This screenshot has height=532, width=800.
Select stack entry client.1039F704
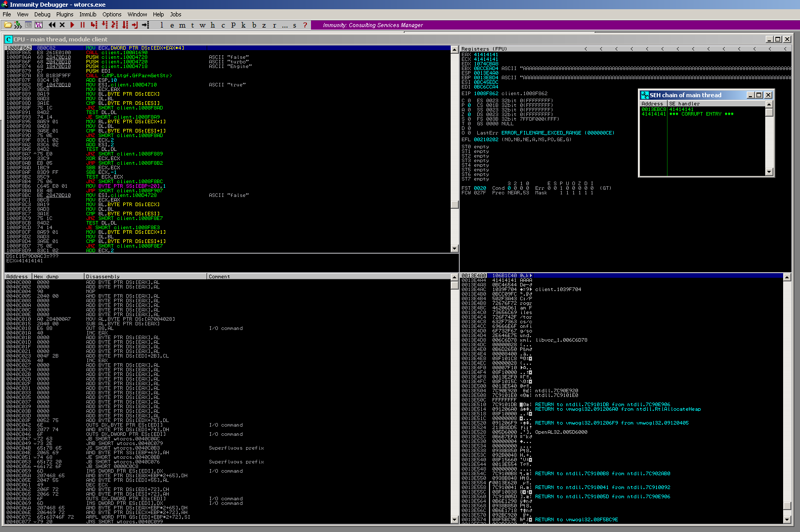(x=558, y=290)
